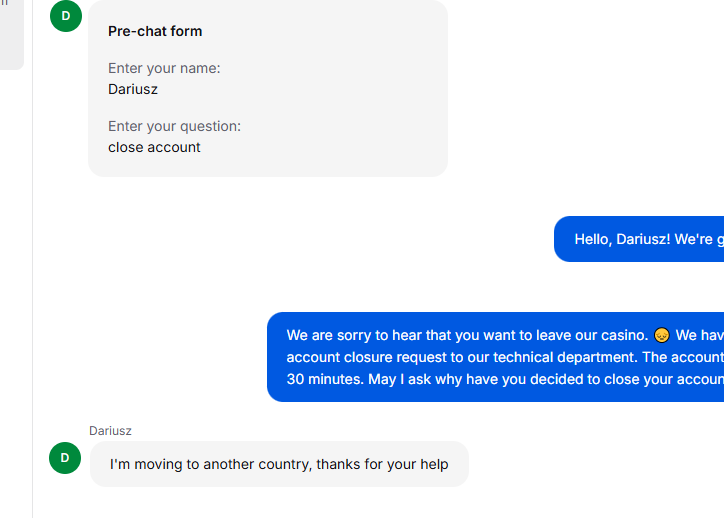Viewport: 724px width, 518px height.
Task: Select the Dariusz name value in the form
Action: [x=133, y=89]
